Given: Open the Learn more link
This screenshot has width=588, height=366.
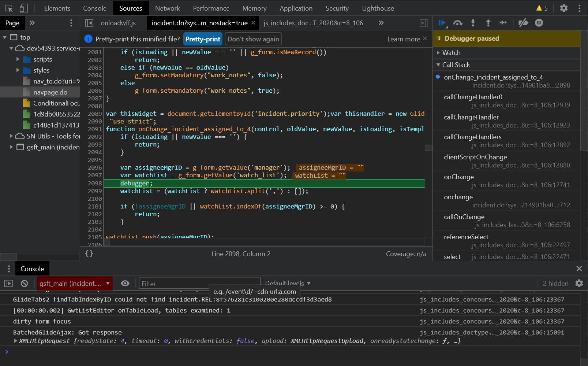Looking at the screenshot, I should (404, 39).
